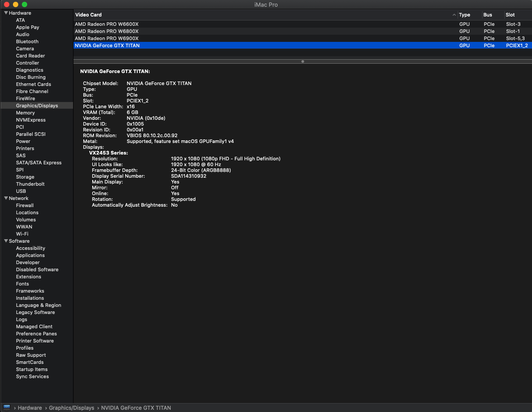Open Storage in the sidebar

coord(25,177)
